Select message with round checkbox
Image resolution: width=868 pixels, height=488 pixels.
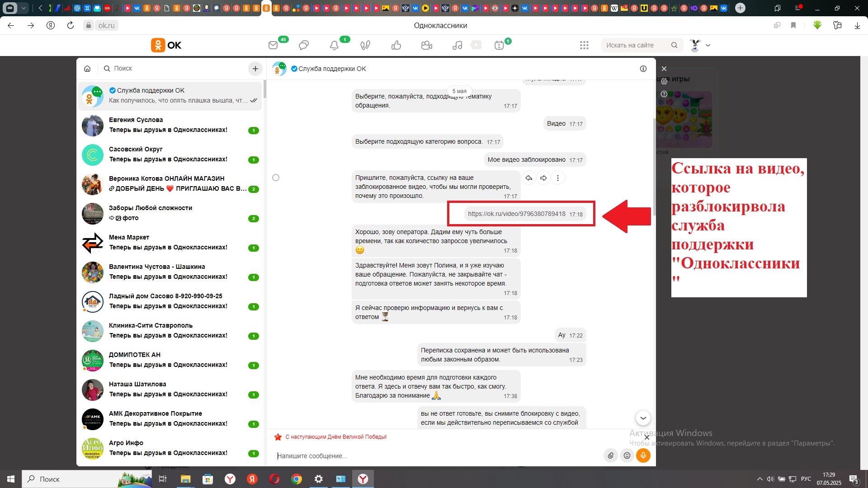[x=276, y=178]
